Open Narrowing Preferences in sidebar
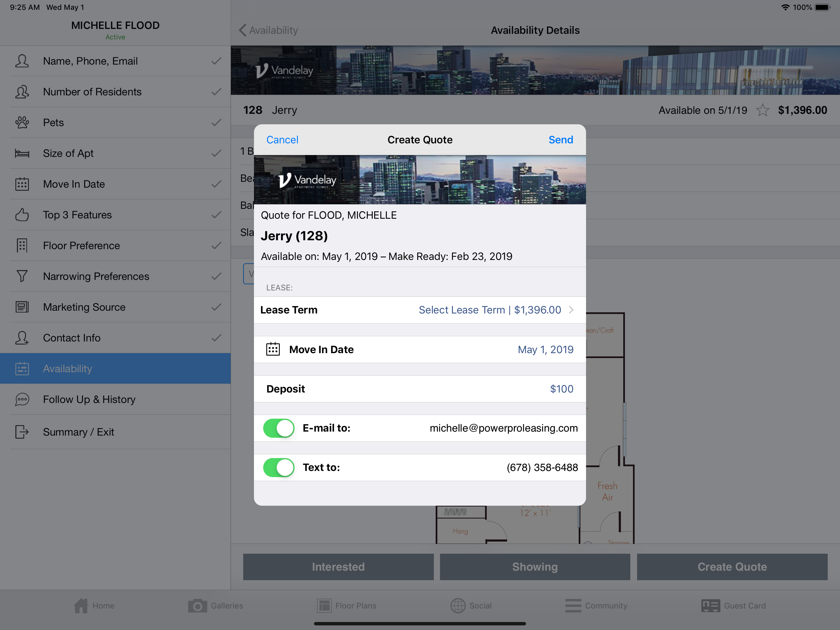 click(x=115, y=276)
